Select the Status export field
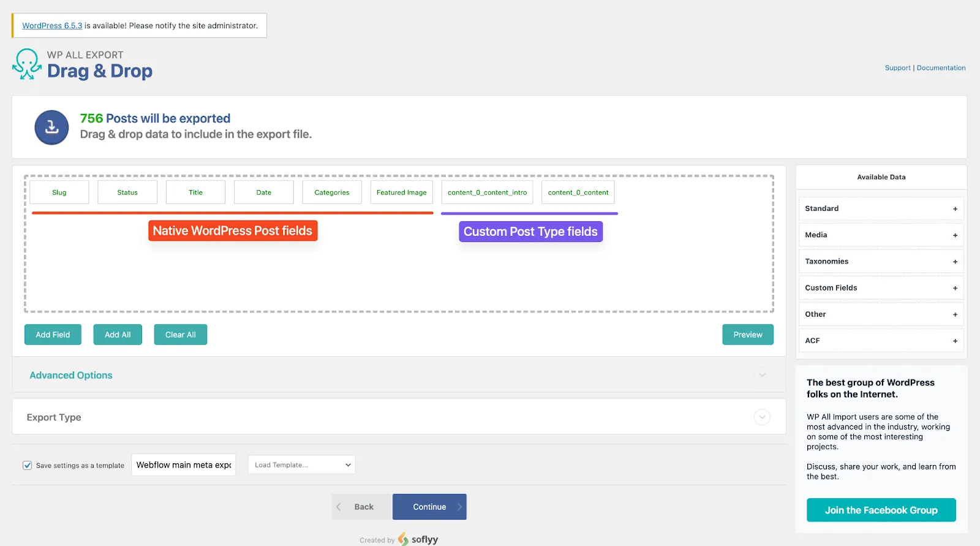The height and width of the screenshot is (546, 980). (x=127, y=192)
